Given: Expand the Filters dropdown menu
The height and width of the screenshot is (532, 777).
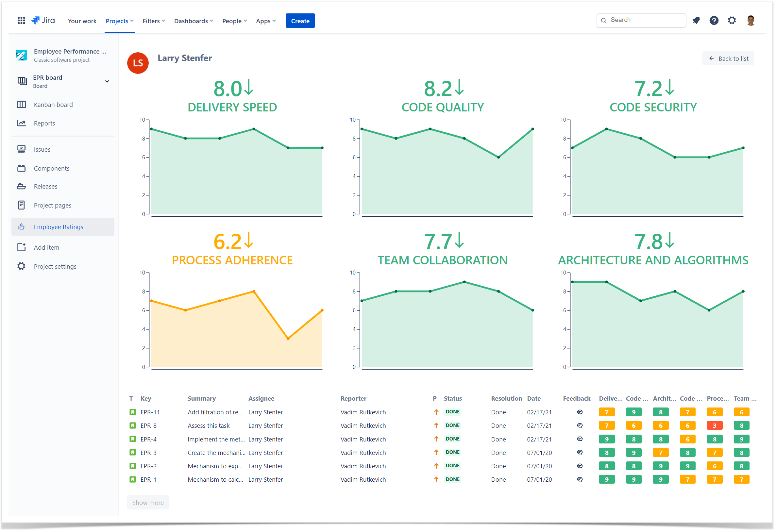Looking at the screenshot, I should [x=154, y=21].
